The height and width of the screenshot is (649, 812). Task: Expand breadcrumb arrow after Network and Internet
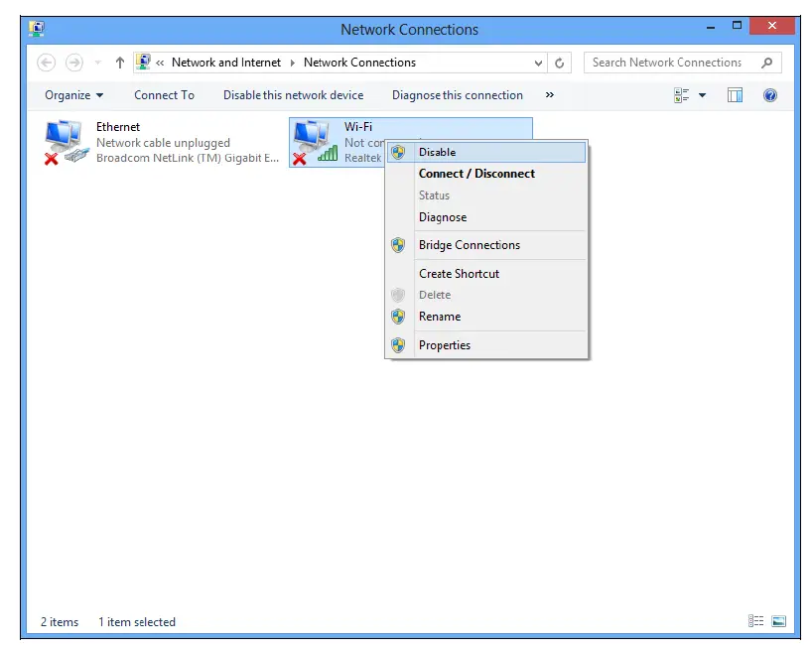tap(293, 64)
